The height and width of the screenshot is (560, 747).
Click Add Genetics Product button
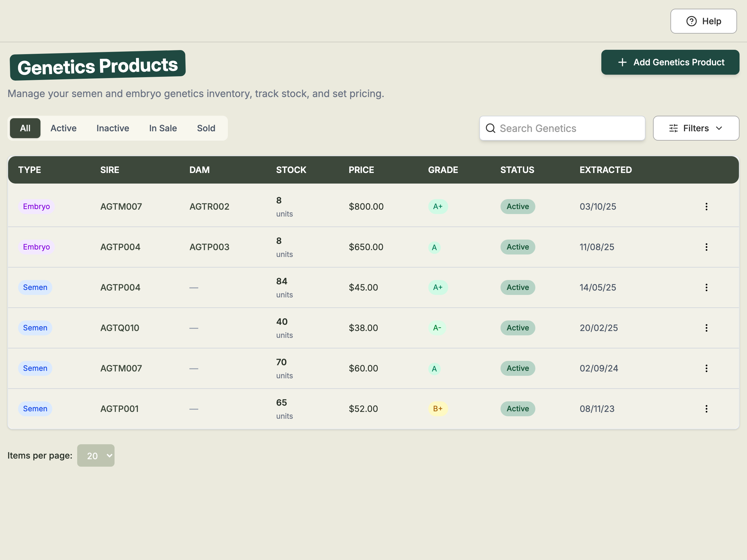tap(670, 63)
